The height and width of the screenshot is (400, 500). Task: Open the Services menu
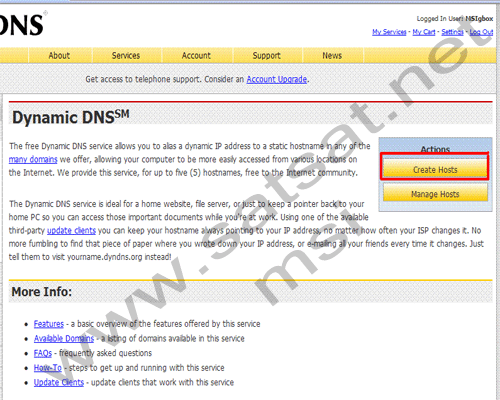click(x=126, y=56)
